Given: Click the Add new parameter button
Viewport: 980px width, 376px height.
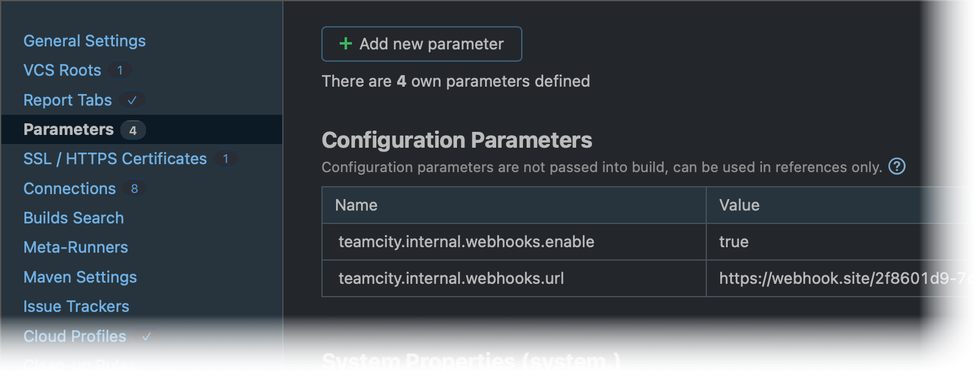Looking at the screenshot, I should click(x=421, y=43).
